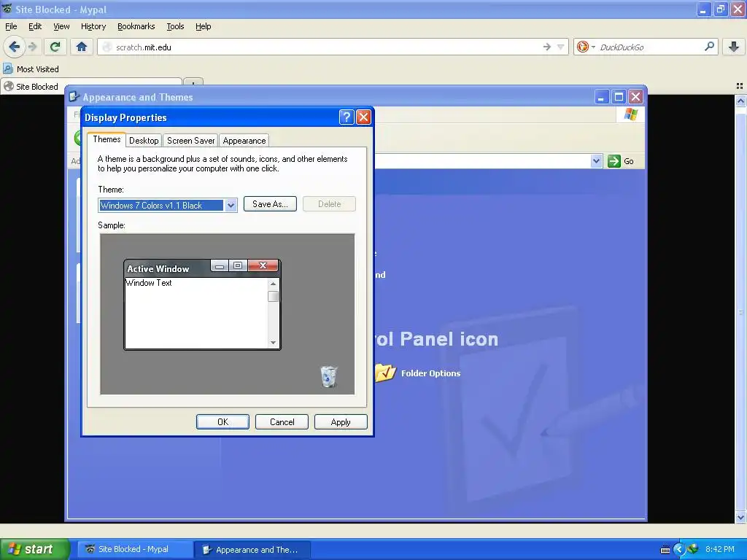Viewport: 747px width, 560px height.
Task: Maximize the Appearance and Themes window
Action: tap(619, 97)
